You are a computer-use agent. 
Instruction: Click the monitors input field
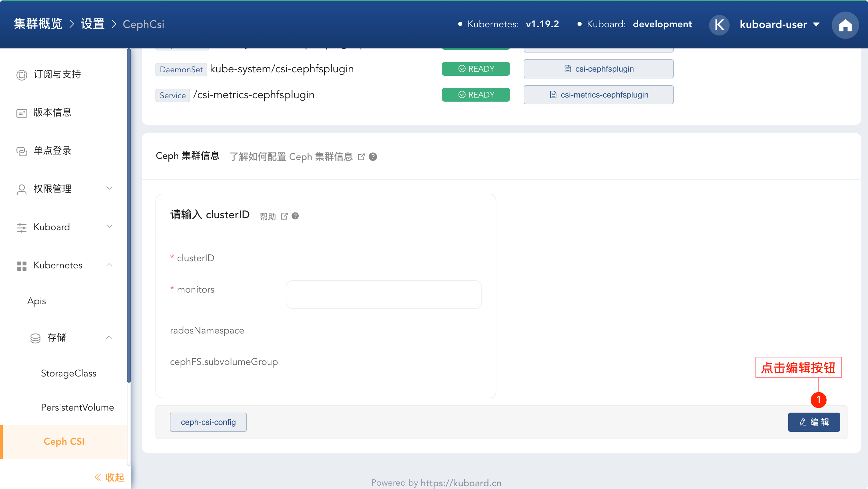tap(384, 295)
